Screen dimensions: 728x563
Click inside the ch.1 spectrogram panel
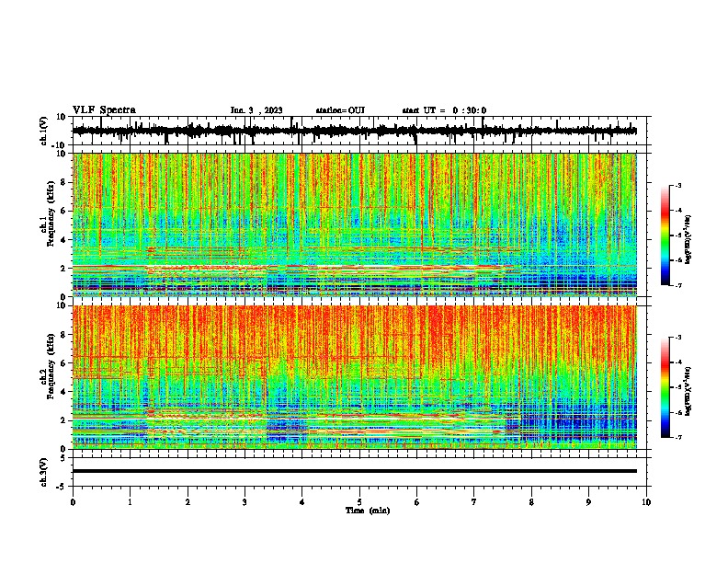[x=354, y=224]
